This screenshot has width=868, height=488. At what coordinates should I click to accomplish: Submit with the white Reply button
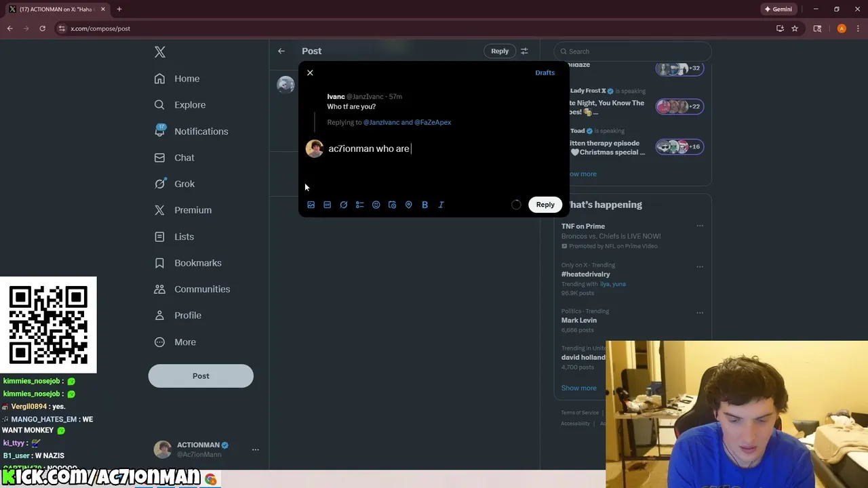(x=545, y=205)
